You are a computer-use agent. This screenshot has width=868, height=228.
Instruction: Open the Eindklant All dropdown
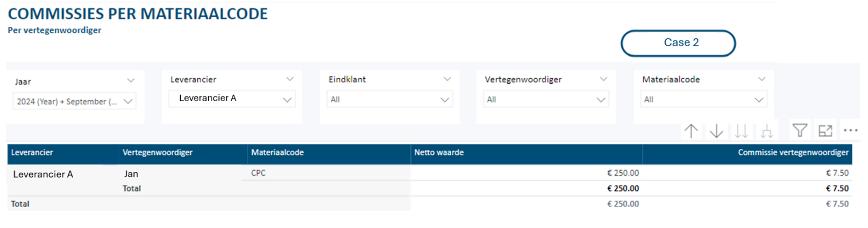pos(389,99)
